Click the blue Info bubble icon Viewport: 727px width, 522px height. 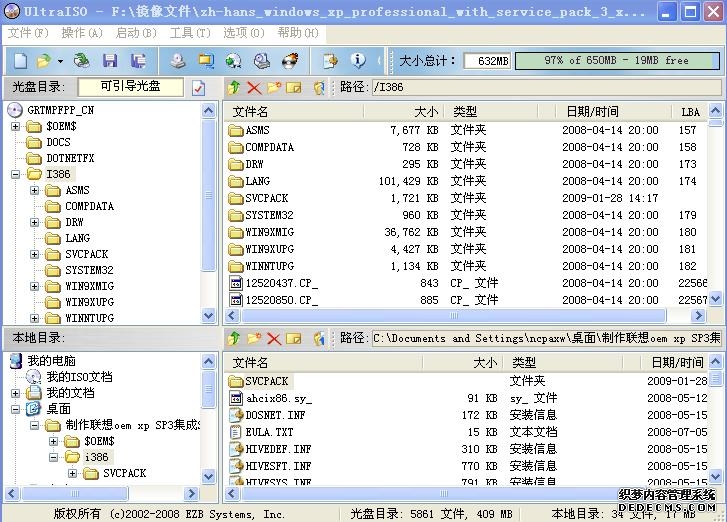tap(358, 61)
